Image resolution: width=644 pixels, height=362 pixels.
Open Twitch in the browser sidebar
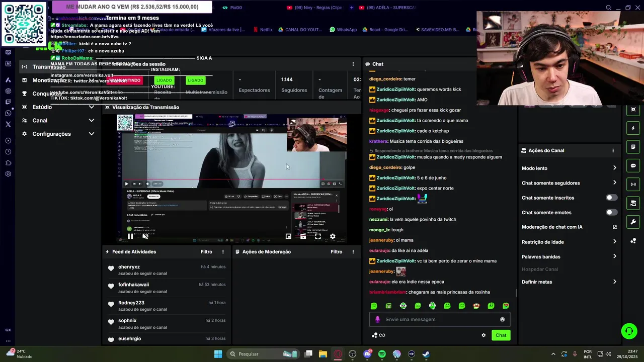point(8,102)
